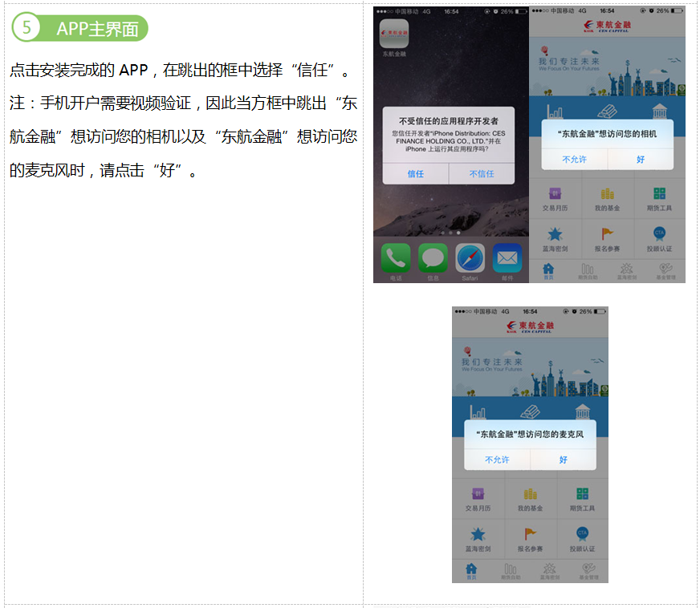The image size is (700, 608).
Task: Tap 不允许 in the camera access dialog
Action: (x=574, y=160)
